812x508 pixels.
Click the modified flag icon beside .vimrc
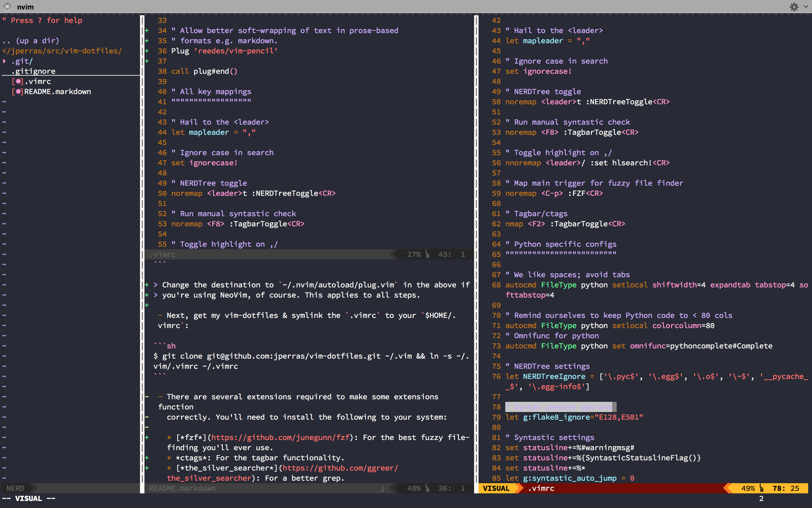tap(17, 81)
